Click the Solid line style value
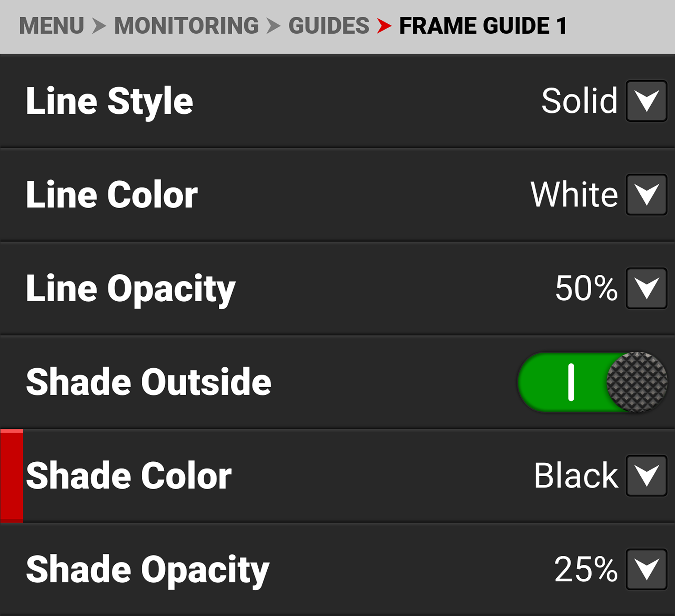This screenshot has width=675, height=616. tap(579, 101)
